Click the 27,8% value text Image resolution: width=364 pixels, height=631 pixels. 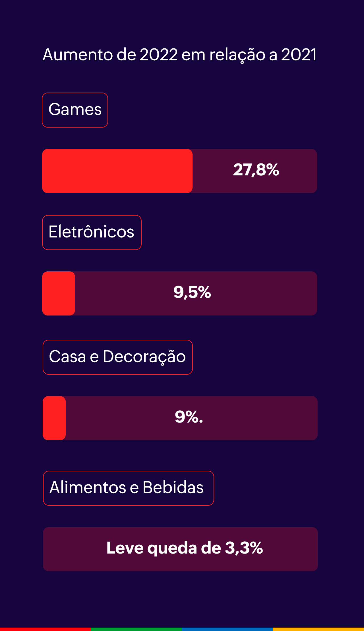coord(256,170)
